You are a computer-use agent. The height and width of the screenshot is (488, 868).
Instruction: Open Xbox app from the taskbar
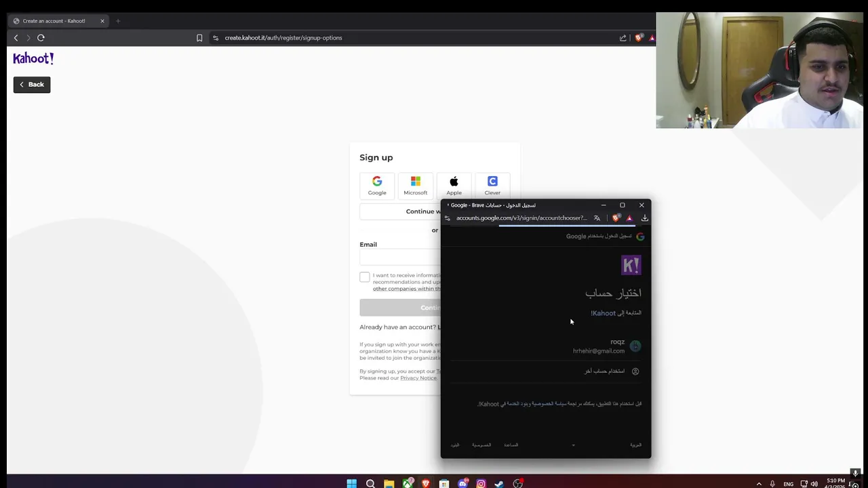(x=407, y=483)
